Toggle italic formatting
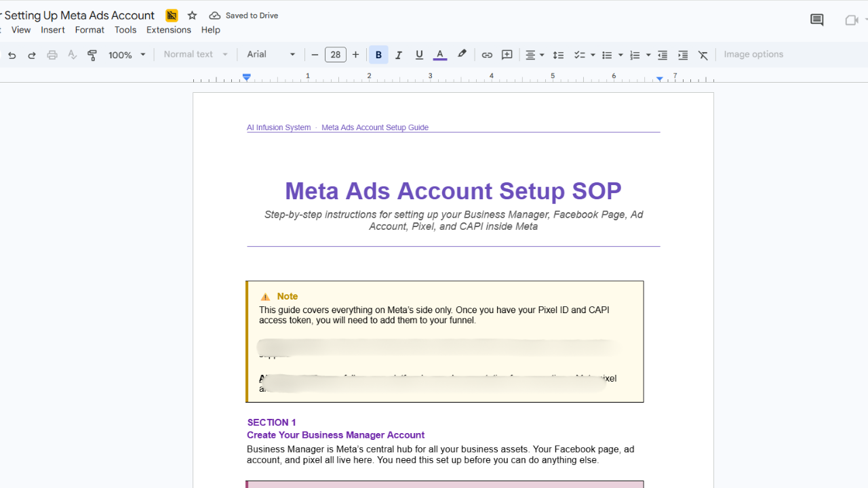Screen dimensions: 868x488 (x=399, y=55)
